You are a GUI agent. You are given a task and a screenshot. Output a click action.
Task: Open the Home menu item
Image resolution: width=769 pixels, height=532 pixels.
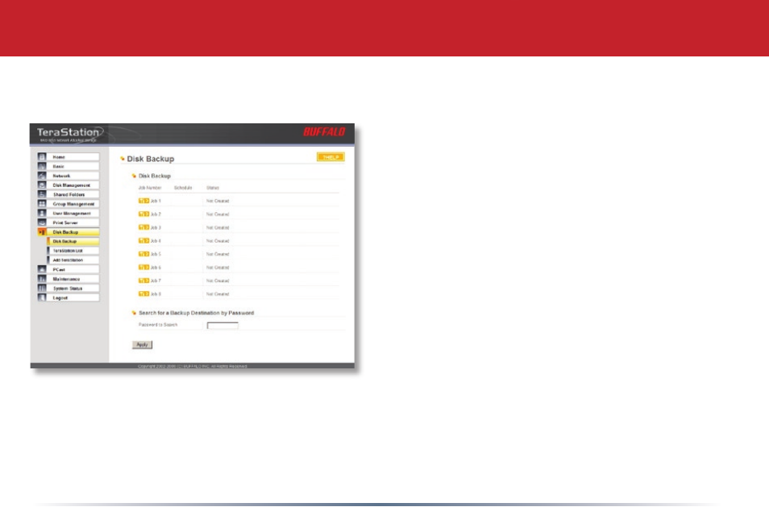tap(73, 157)
